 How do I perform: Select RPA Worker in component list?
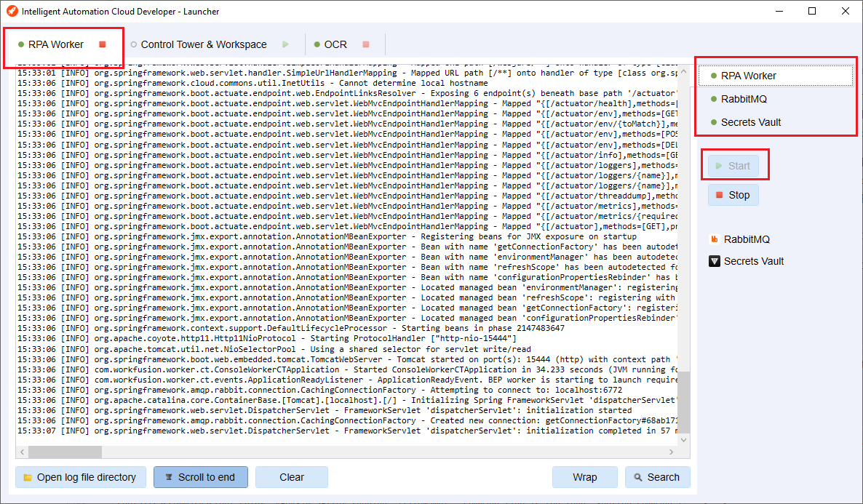(x=776, y=76)
